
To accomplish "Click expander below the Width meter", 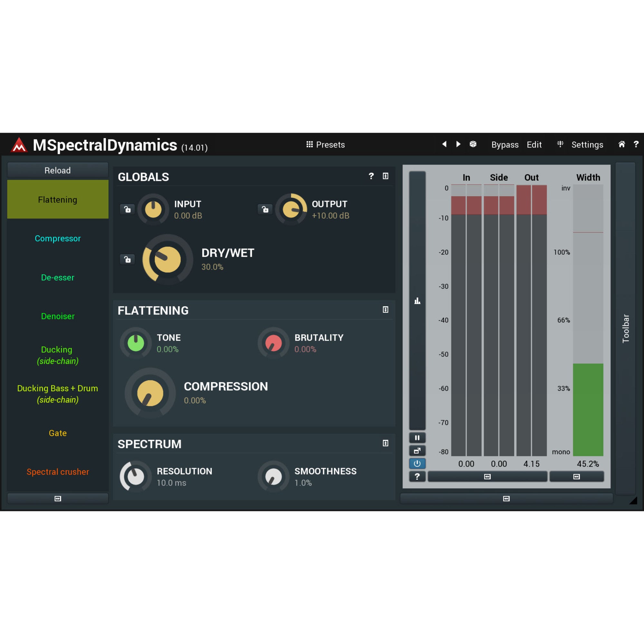I will pos(576,477).
